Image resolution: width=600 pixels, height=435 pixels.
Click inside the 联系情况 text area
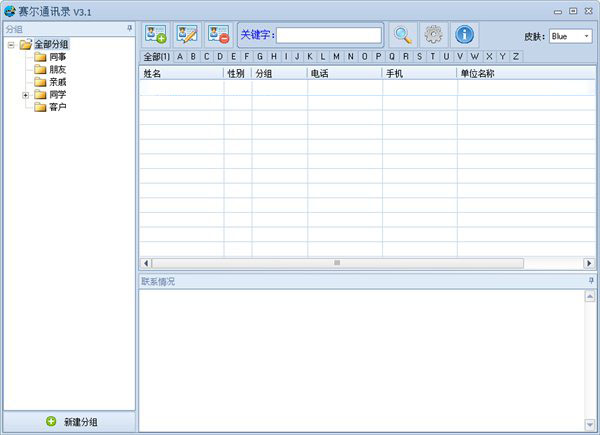coord(362,360)
